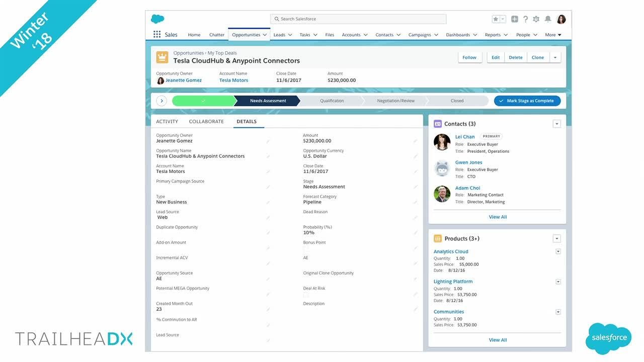View notifications using the bell icon

(x=548, y=19)
